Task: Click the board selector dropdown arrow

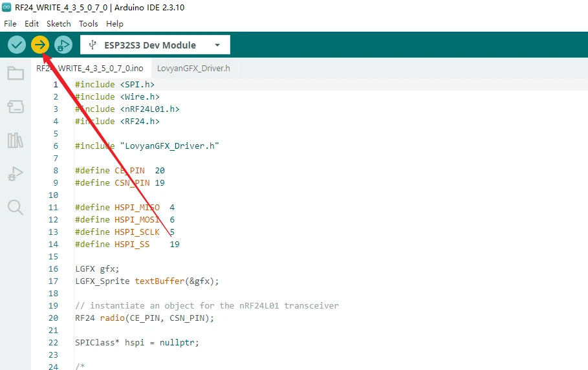Action: coord(217,45)
